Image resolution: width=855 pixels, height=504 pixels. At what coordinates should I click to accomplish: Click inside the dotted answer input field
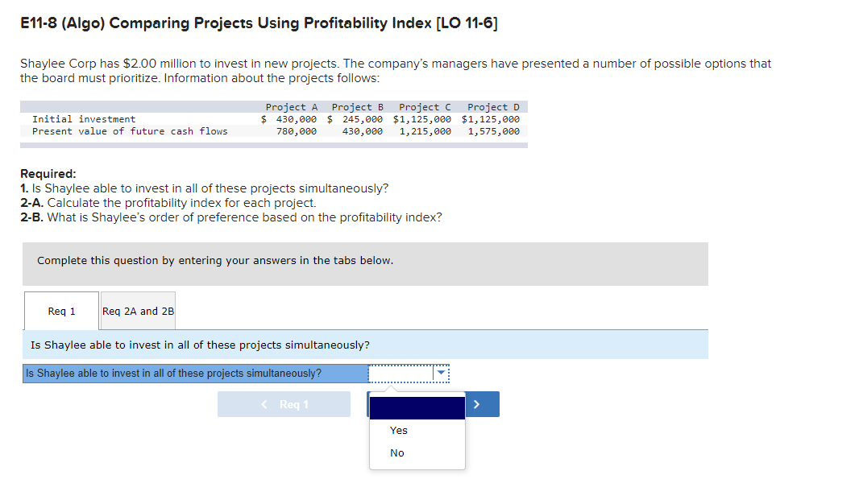click(403, 373)
